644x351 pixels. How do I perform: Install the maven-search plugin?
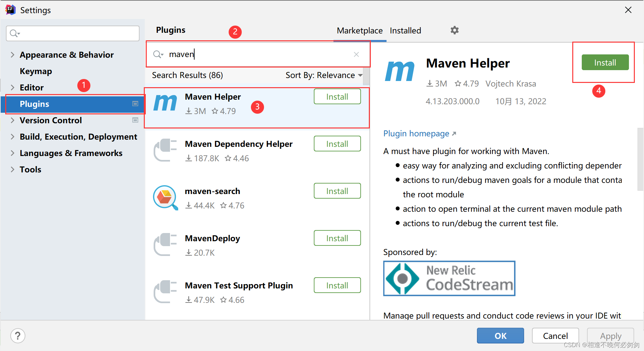click(337, 191)
